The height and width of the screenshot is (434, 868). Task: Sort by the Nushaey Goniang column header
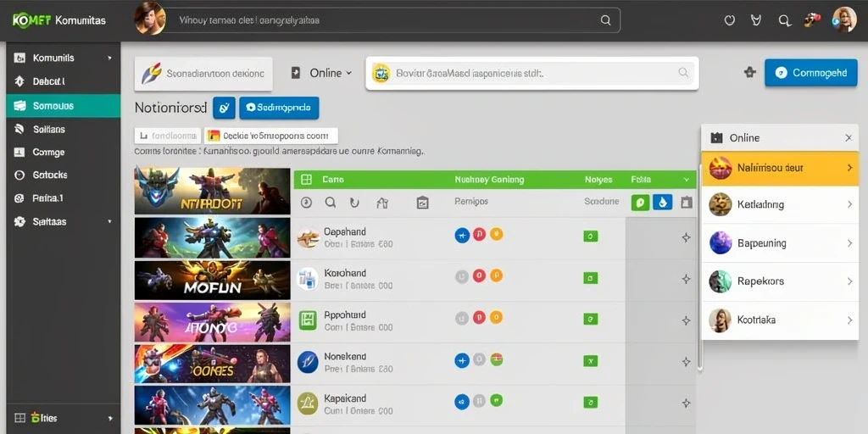click(489, 180)
